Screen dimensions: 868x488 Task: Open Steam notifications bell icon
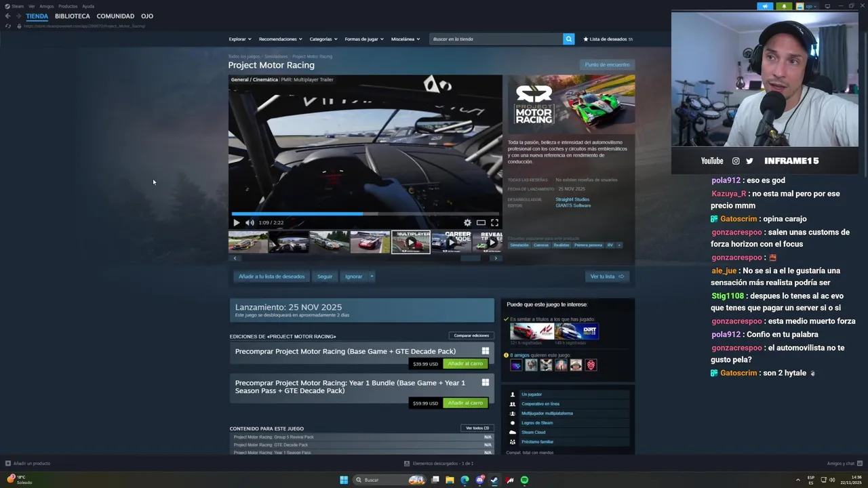[784, 6]
